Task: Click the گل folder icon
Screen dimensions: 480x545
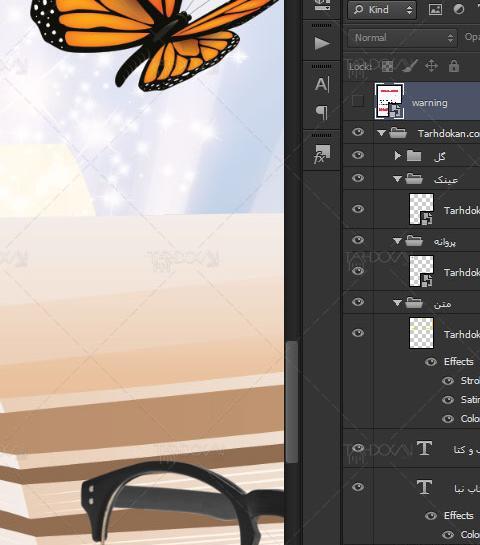Action: point(414,156)
